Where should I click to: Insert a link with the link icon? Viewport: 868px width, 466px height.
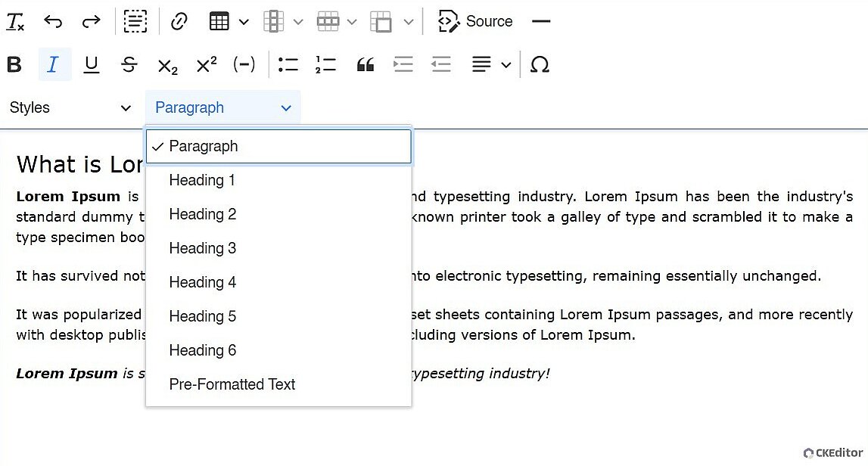179,22
